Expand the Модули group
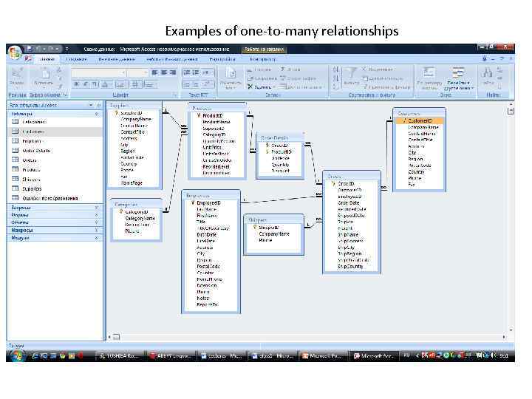The image size is (532, 399). click(96, 238)
